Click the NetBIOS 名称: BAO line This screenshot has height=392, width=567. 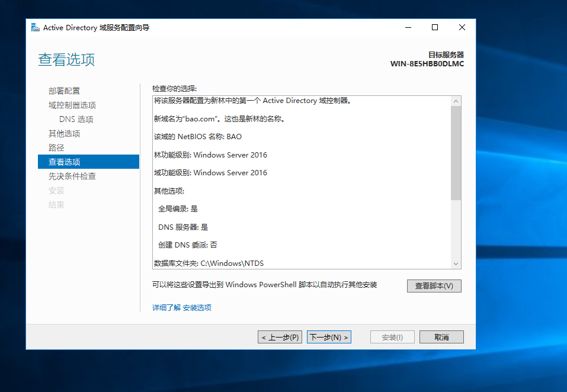tap(198, 137)
